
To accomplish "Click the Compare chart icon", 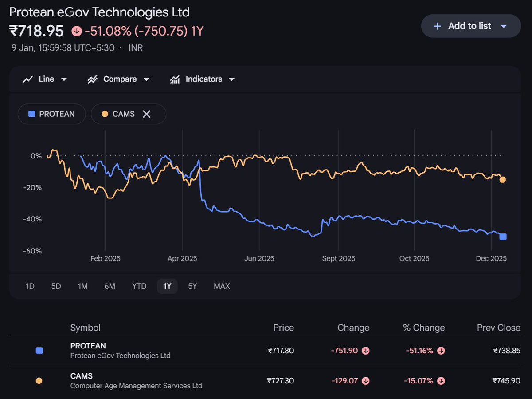I will [93, 79].
